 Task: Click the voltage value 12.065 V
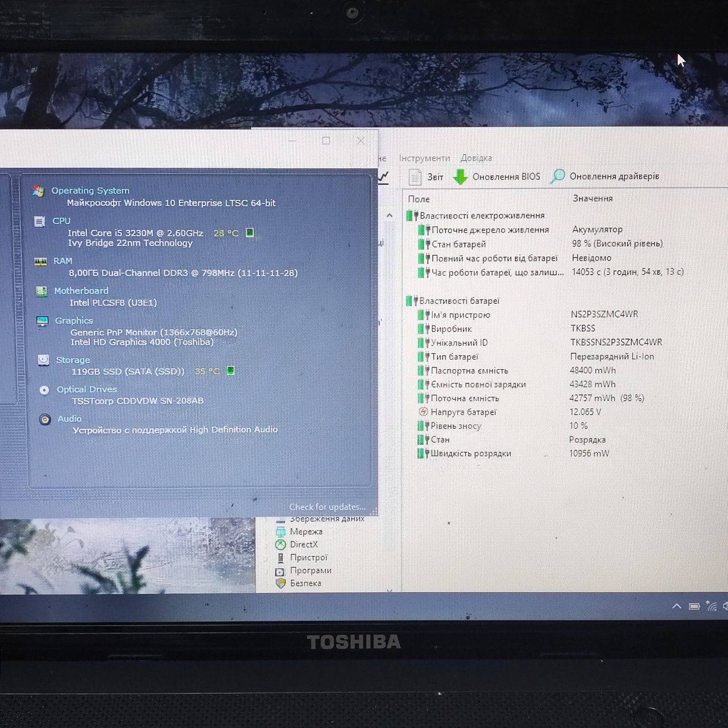point(585,412)
